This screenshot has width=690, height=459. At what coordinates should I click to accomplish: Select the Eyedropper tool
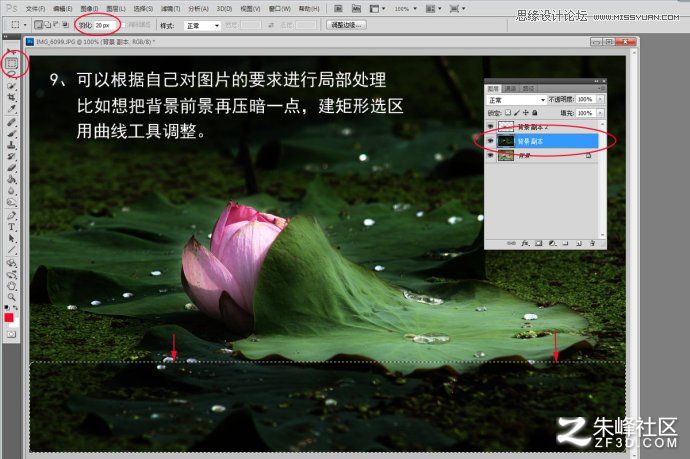[11, 108]
